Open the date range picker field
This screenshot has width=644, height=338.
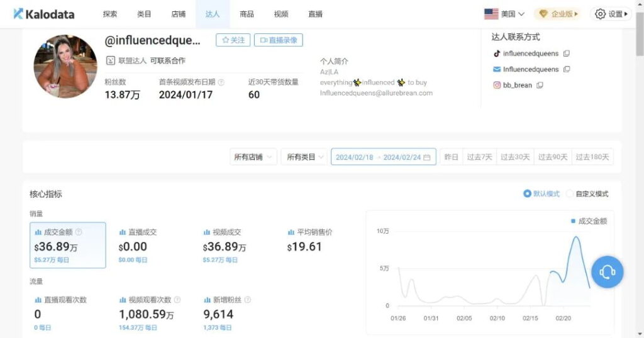pos(383,157)
